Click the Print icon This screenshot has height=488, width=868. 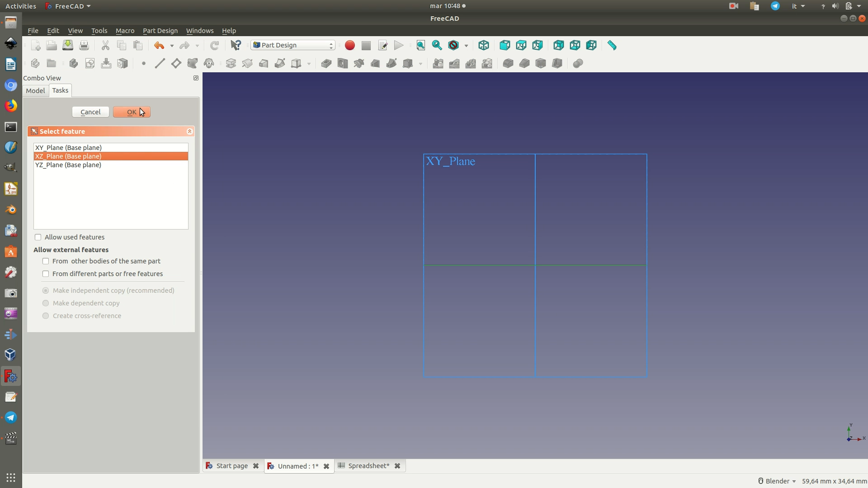click(x=84, y=45)
